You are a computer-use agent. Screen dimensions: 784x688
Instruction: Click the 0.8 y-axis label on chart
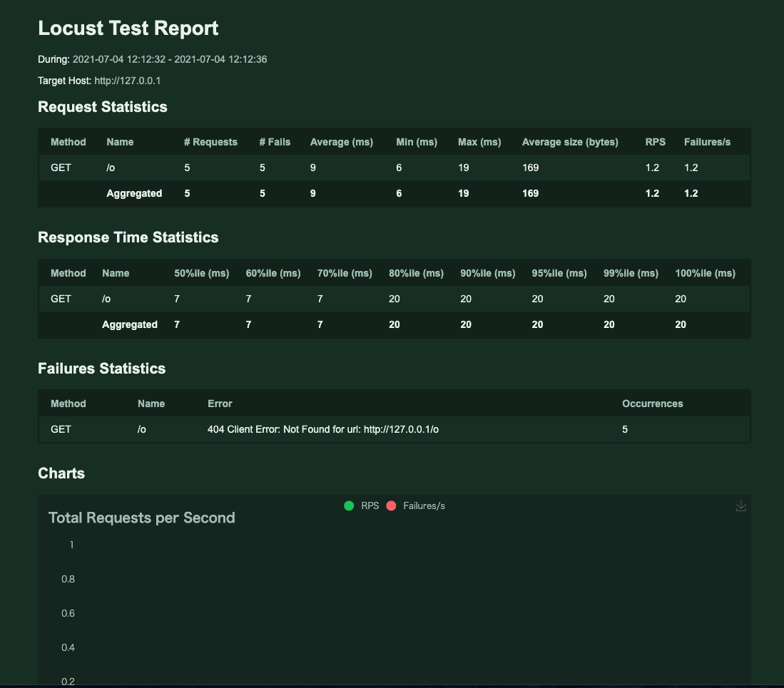point(68,579)
